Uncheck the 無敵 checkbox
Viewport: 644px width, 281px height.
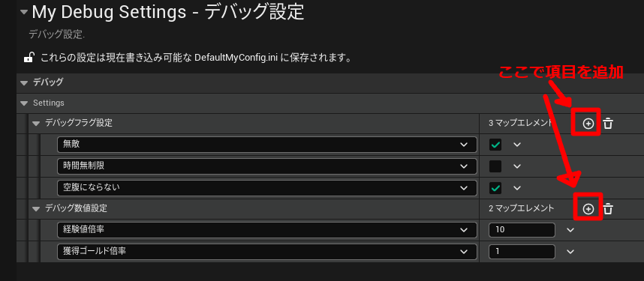coord(495,145)
